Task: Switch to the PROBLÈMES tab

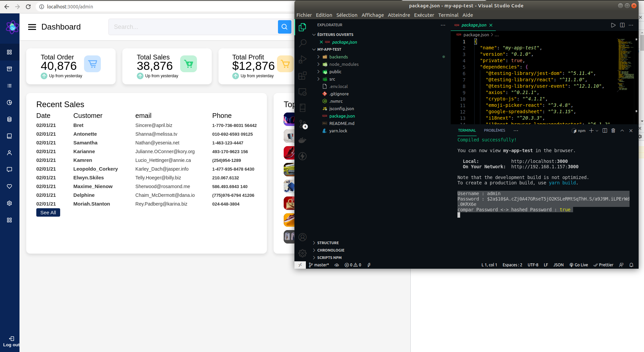Action: coord(494,130)
